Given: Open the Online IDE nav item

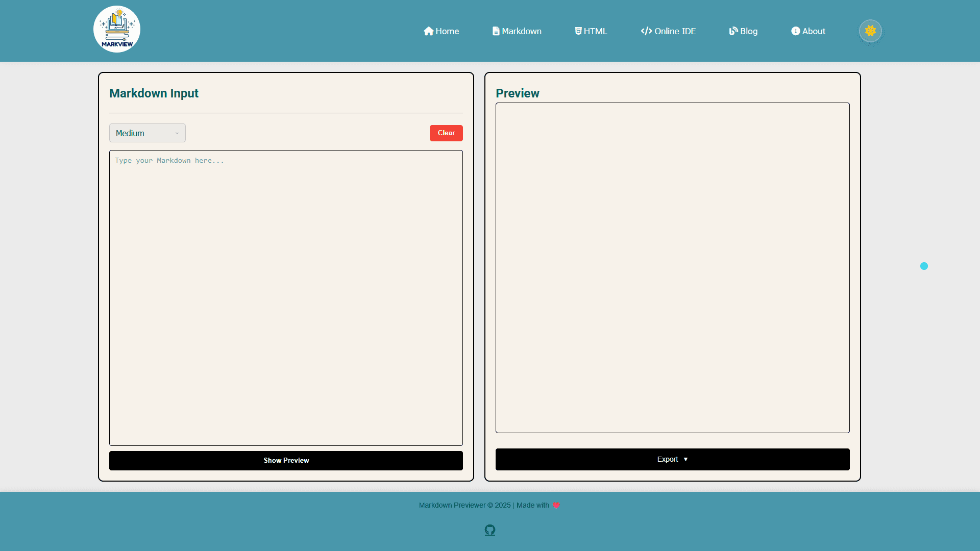Looking at the screenshot, I should pyautogui.click(x=675, y=31).
